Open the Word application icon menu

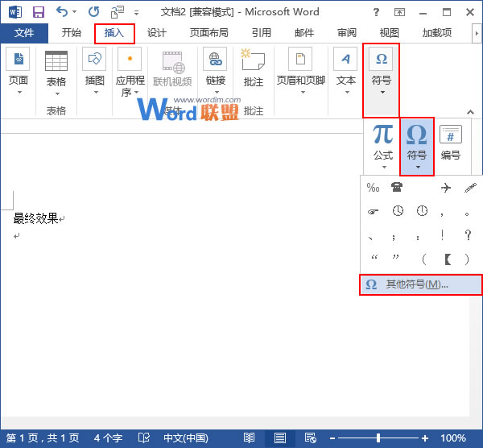pos(15,12)
